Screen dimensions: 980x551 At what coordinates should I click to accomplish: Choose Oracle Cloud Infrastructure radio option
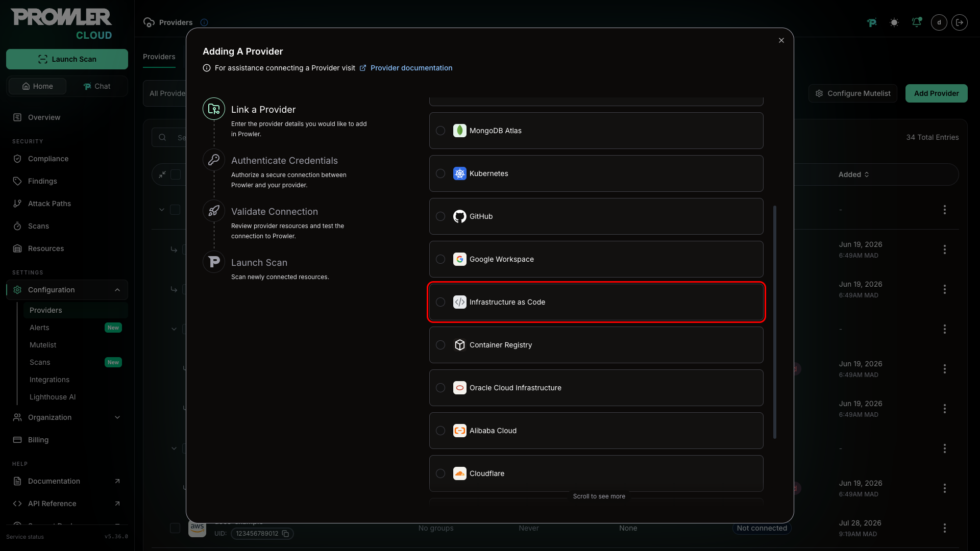440,388
